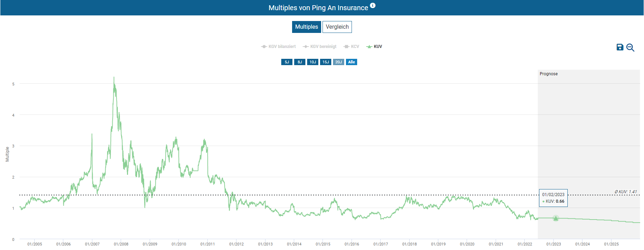This screenshot has height=250, width=644.
Task: Click the green triangle marker on forecast line
Action: point(555,218)
